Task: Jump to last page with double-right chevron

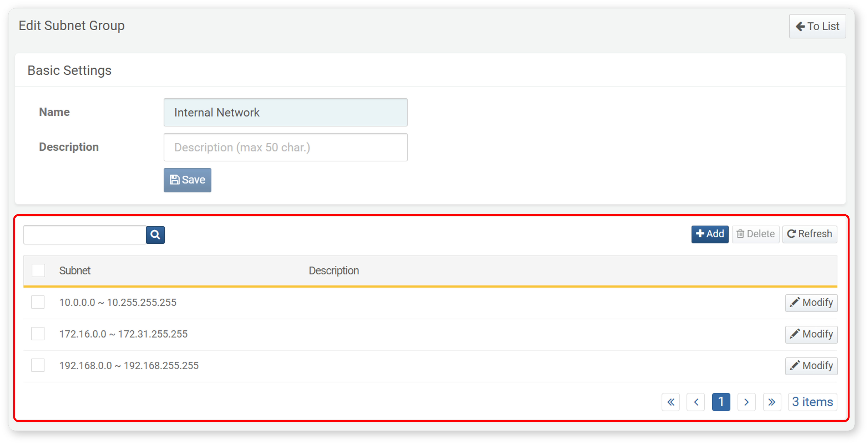Action: click(772, 402)
